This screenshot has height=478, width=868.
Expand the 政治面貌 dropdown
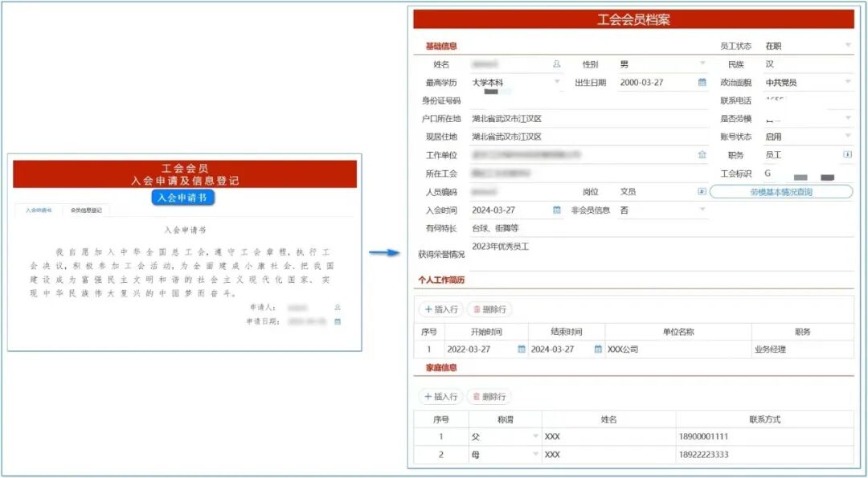849,82
